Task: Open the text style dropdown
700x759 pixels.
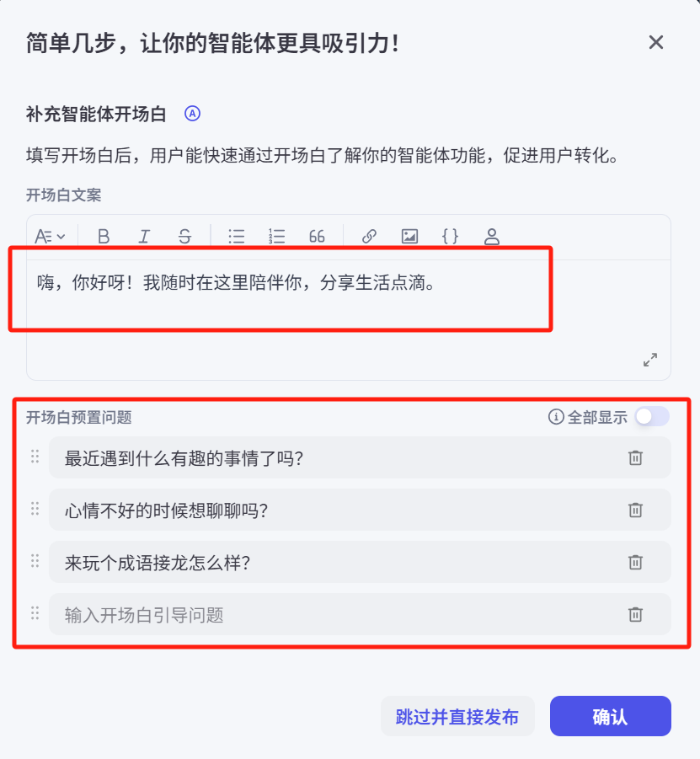Action: pyautogui.click(x=51, y=236)
